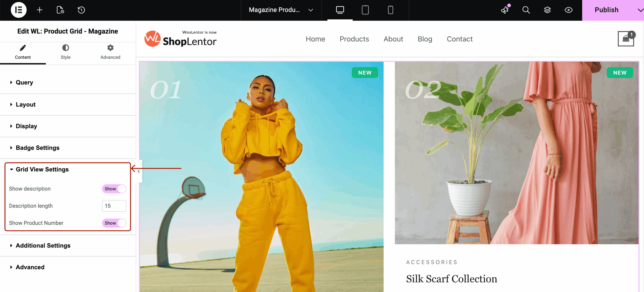Switch to the Style tab
644x292 pixels.
click(65, 52)
